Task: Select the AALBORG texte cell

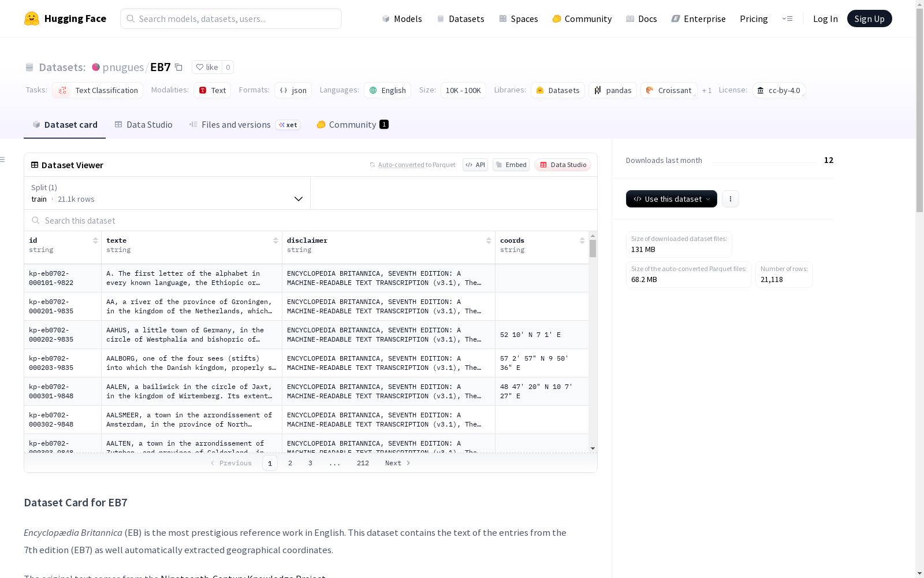Action: click(191, 363)
